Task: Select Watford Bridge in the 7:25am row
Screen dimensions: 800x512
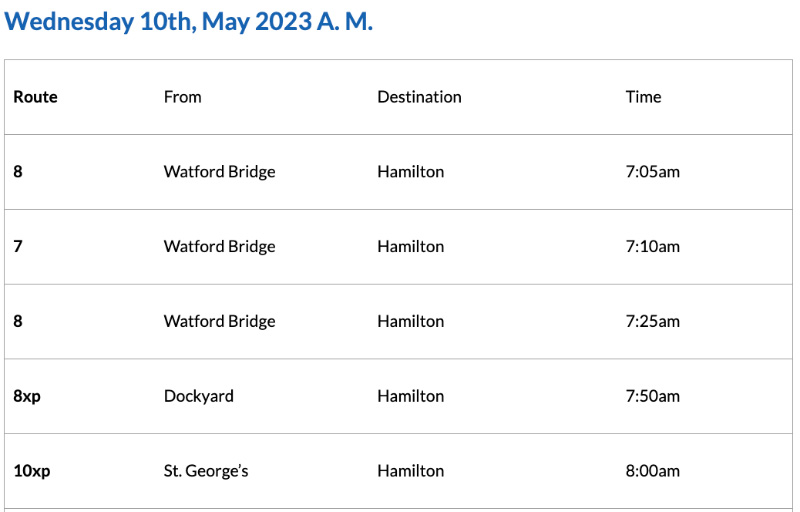Action: click(219, 322)
